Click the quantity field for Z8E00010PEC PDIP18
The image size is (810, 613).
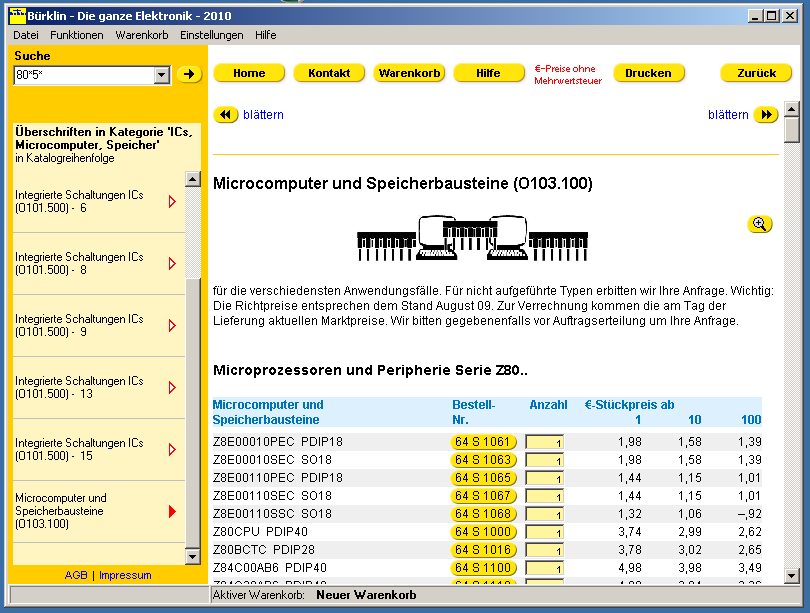click(x=544, y=442)
